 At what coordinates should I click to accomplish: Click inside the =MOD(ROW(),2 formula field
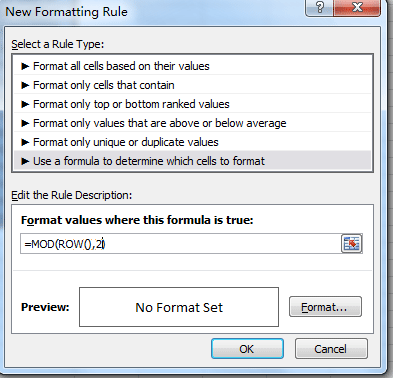180,244
